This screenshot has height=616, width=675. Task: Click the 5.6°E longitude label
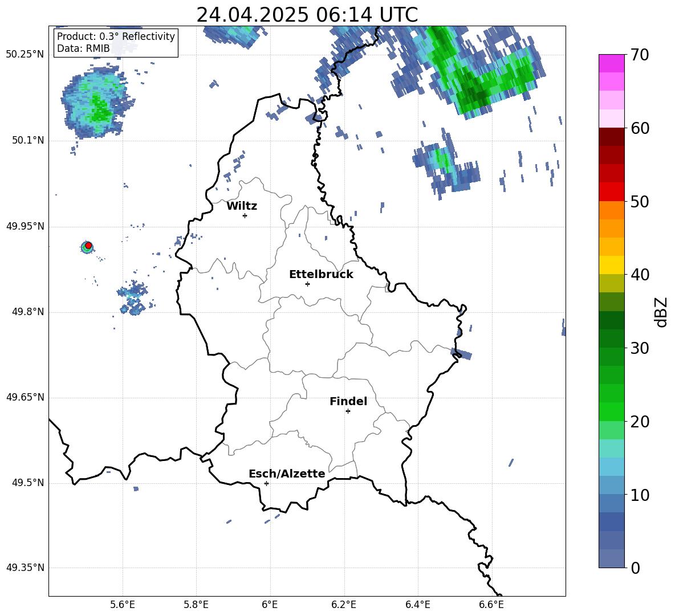point(123,605)
